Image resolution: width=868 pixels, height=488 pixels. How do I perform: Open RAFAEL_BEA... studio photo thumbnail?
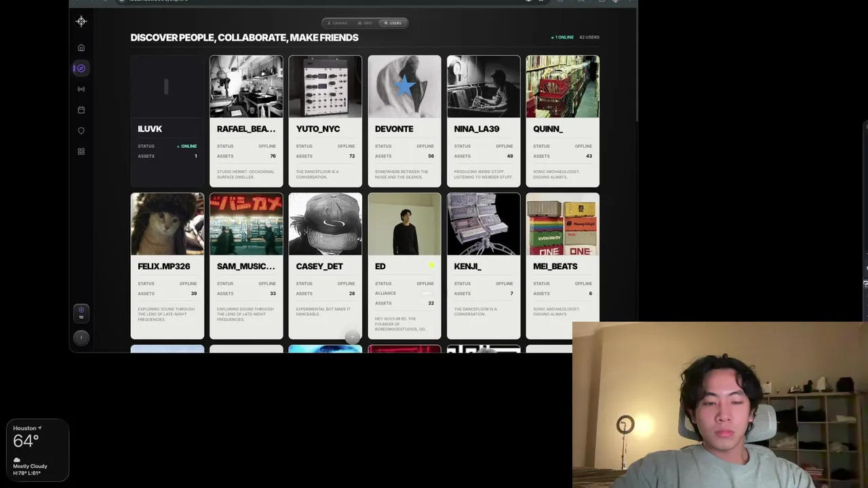(246, 86)
